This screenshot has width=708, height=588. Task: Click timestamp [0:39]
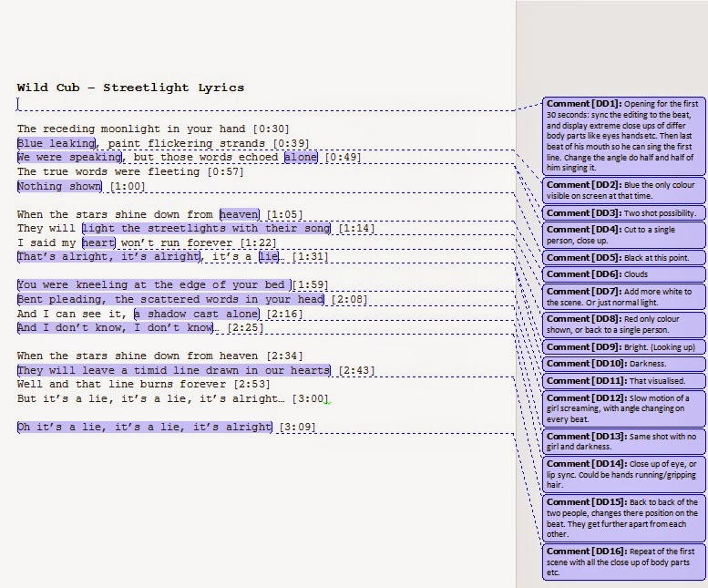(292, 144)
